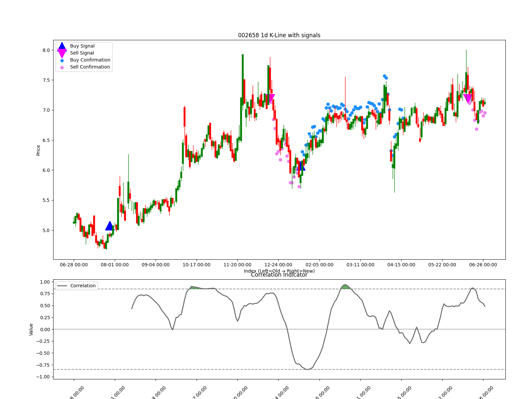Click the 7.0 price tick label
Image resolution: width=532 pixels, height=399 pixels.
[x=46, y=110]
